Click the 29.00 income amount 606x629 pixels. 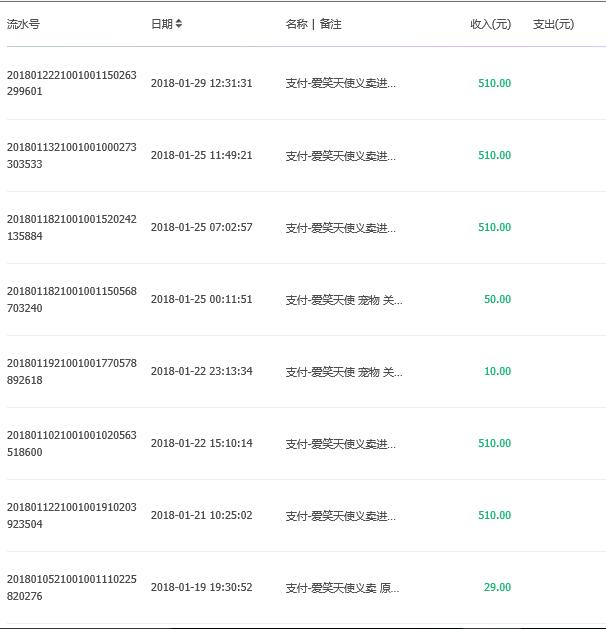tap(497, 587)
